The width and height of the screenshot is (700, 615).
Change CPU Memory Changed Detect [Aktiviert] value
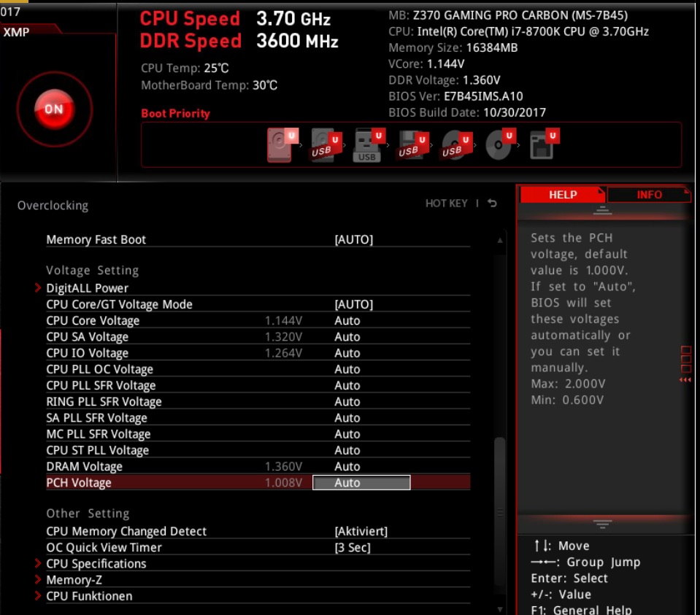(x=361, y=531)
